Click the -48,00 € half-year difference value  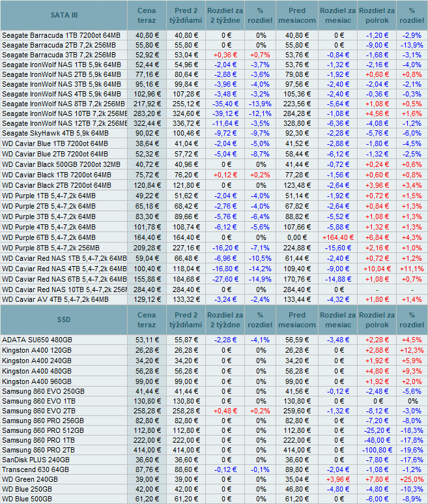pyautogui.click(x=377, y=440)
